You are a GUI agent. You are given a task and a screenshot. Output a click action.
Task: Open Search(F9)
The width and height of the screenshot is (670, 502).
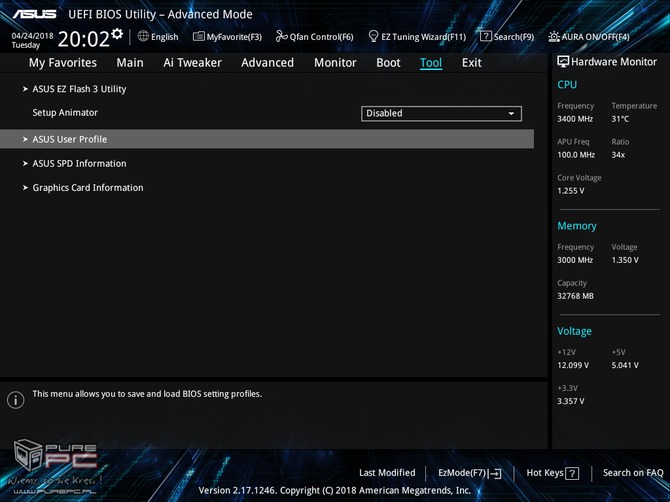[507, 37]
